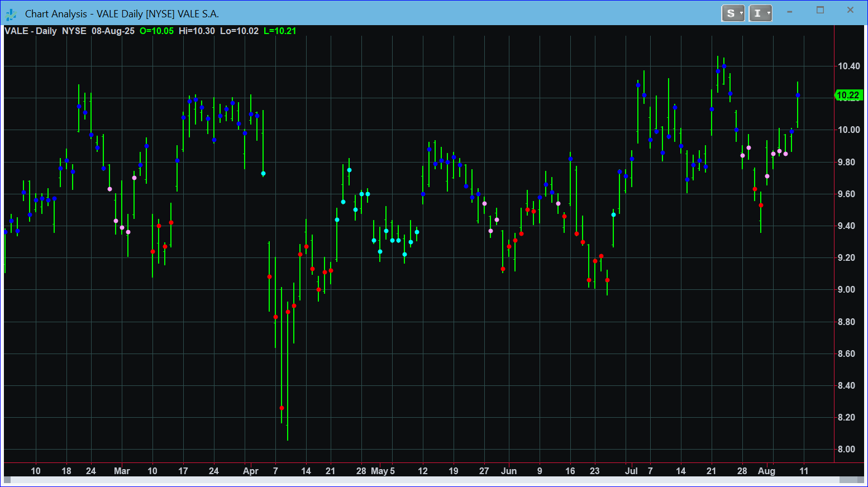Select the 08-Aug-25 date in status line

point(113,31)
